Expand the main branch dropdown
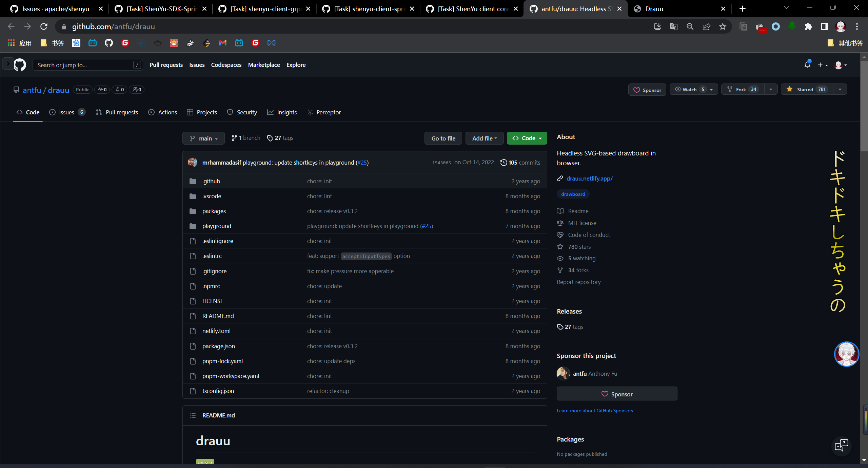Screen dimensions: 868x468 [203, 138]
